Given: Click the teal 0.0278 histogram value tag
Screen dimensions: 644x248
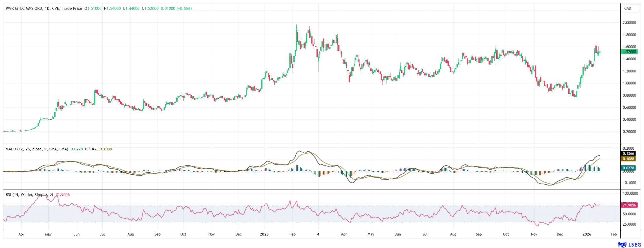Looking at the screenshot, I should coord(628,168).
